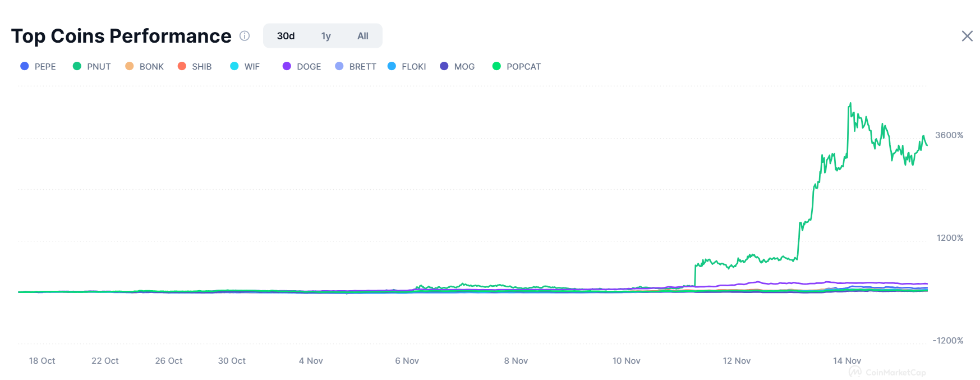Click the 18 Oct date label
The height and width of the screenshot is (380, 980).
42,361
